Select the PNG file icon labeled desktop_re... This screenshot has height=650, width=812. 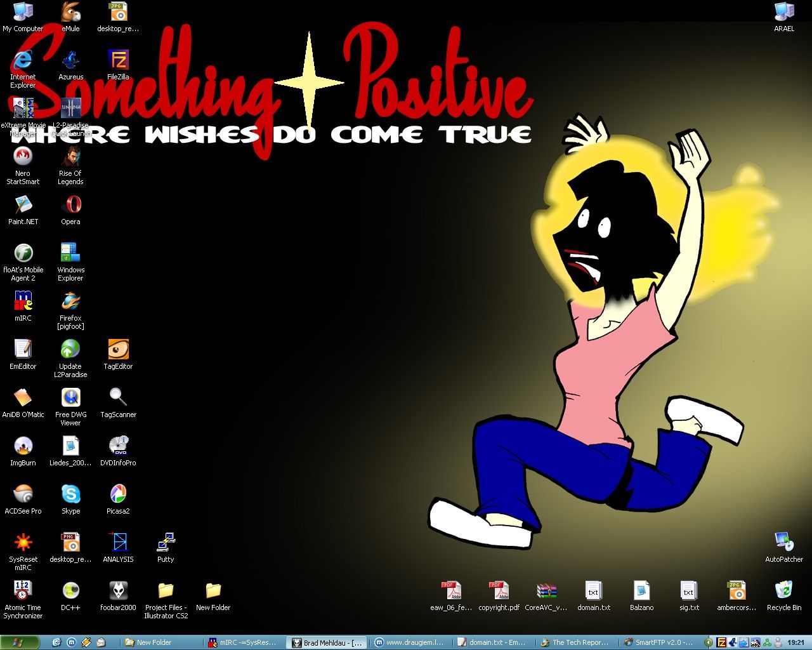[x=70, y=547]
